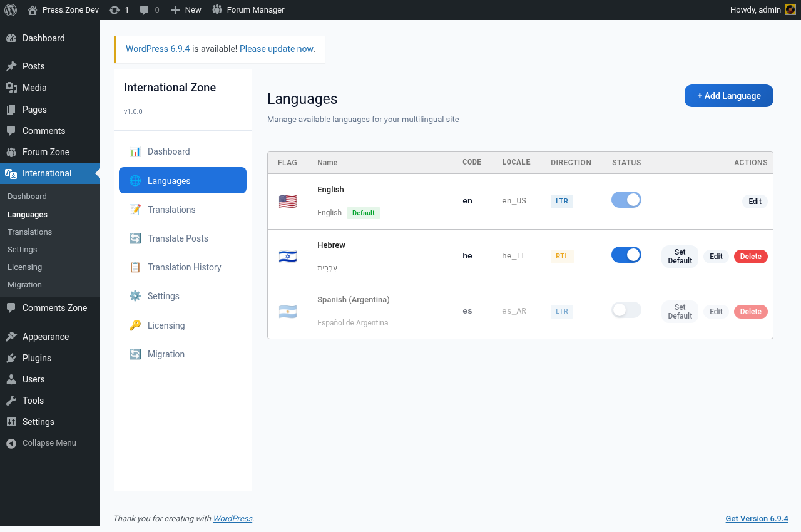Click the Collapse Menu arrow icon
The image size is (801, 532).
pos(11,443)
